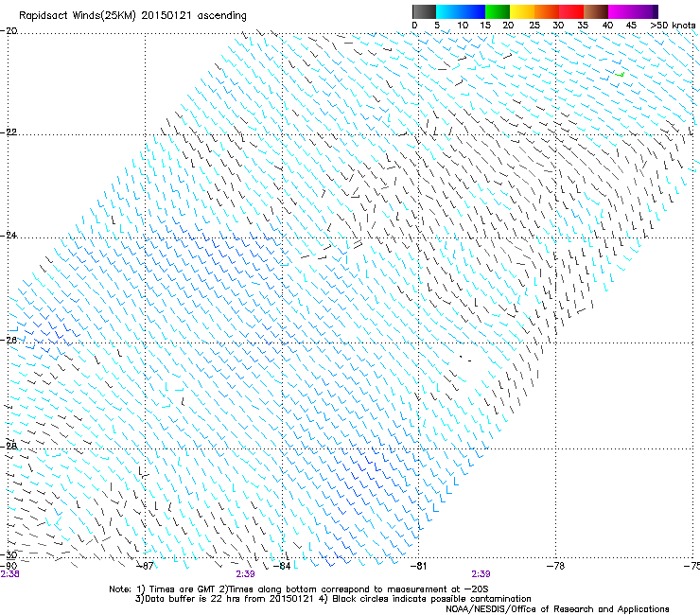Viewport: 700px width, 615px height.
Task: Click the '10' legend scale label
Action: pos(463,26)
